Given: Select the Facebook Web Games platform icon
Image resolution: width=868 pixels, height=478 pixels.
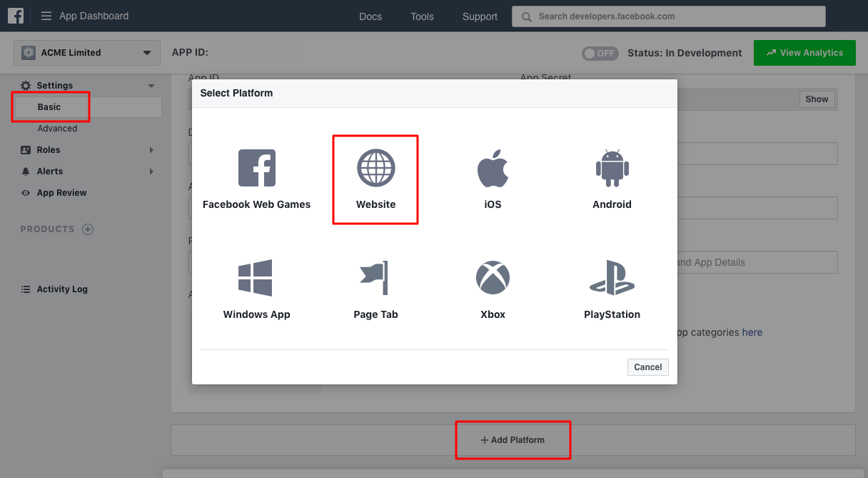Looking at the screenshot, I should (x=257, y=168).
